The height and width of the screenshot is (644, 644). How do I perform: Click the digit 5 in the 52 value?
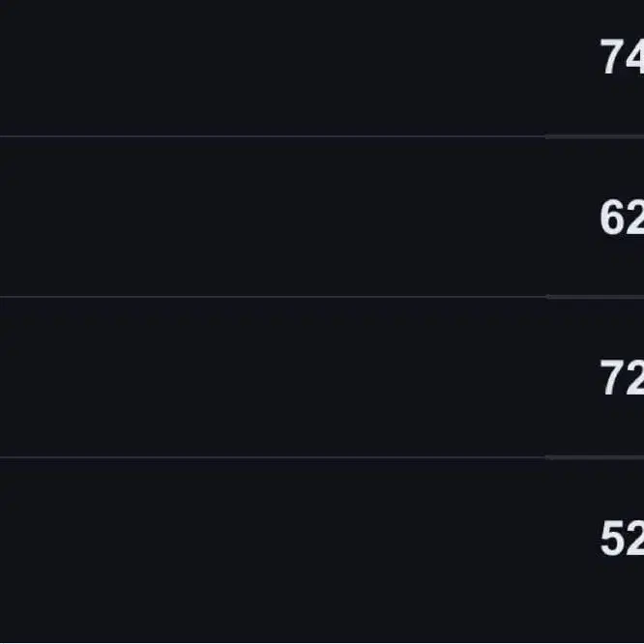tap(612, 539)
